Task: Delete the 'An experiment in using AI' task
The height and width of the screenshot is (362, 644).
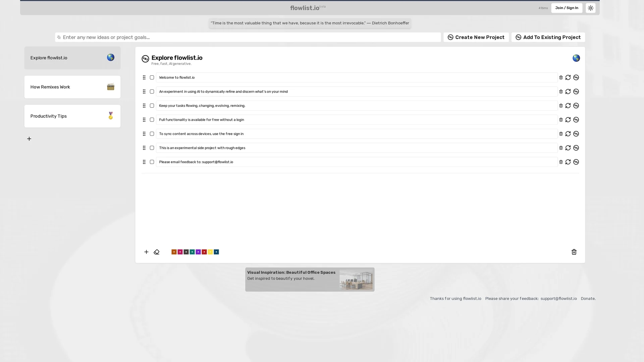Action: tap(561, 92)
